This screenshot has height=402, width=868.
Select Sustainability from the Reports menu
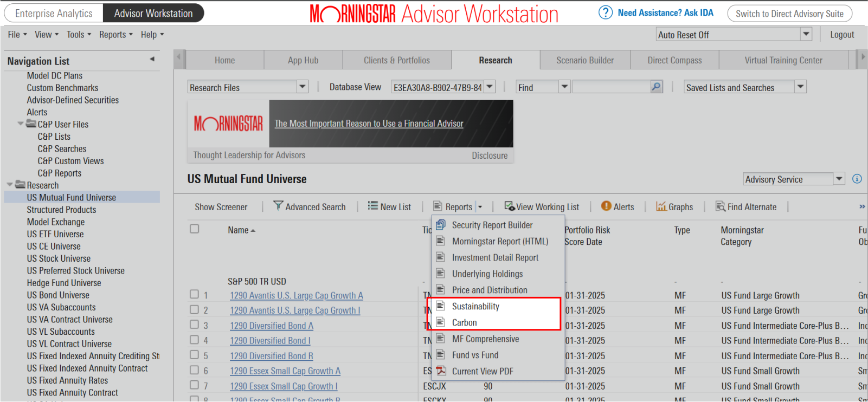click(x=475, y=306)
